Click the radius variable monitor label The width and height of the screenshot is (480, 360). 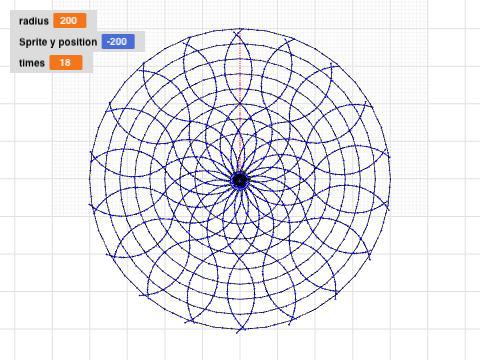coord(34,21)
